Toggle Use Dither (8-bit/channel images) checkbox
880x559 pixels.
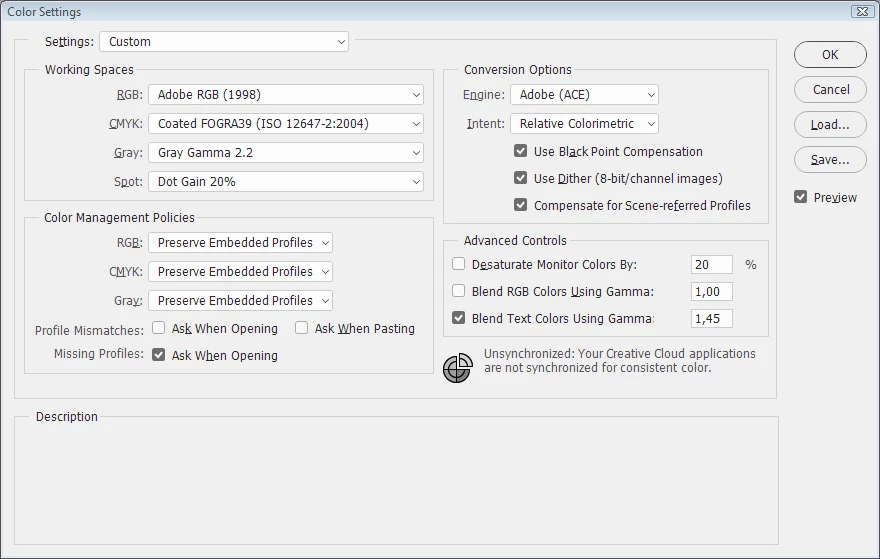tap(520, 178)
